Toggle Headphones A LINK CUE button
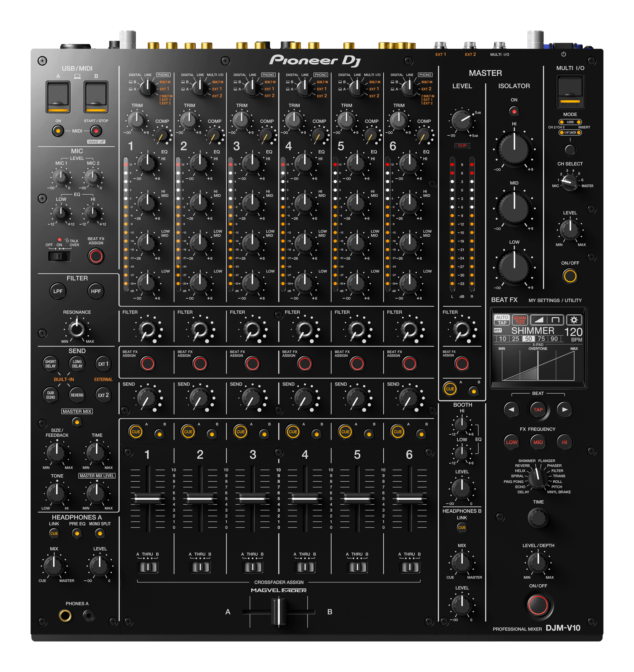634x672 pixels. tap(54, 533)
